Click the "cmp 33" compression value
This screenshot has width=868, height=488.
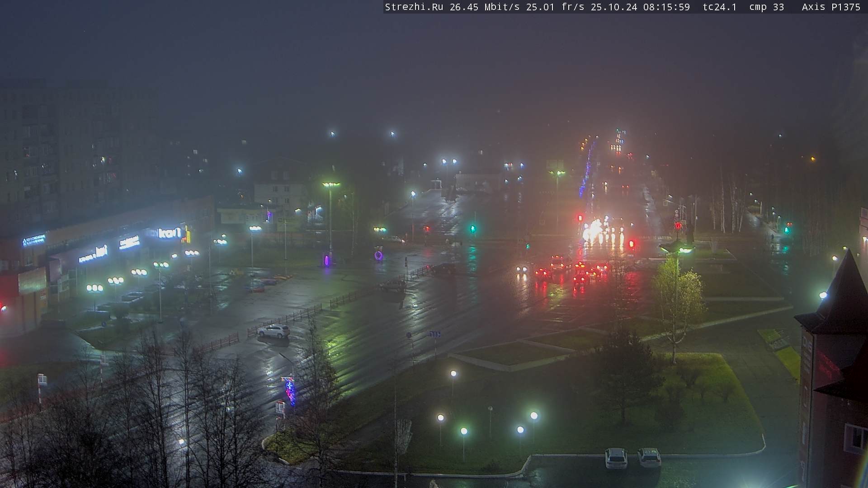(767, 7)
